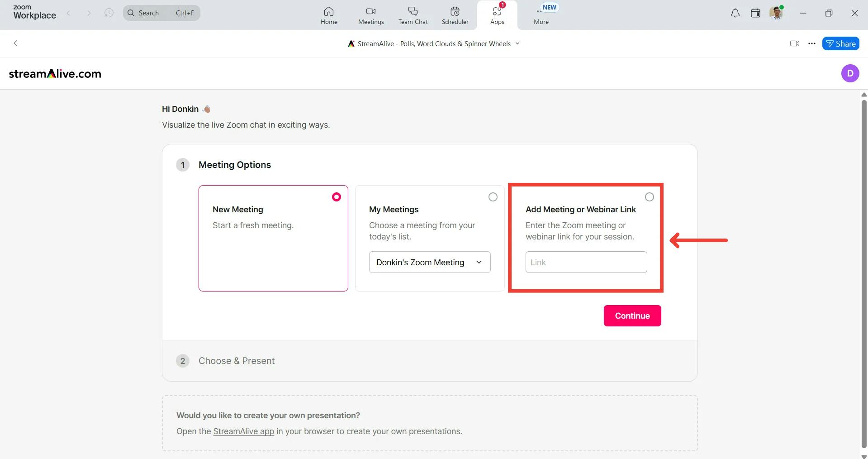Click the back arrow below Zoom Workplace
Viewport: 868px width, 459px height.
tap(16, 43)
